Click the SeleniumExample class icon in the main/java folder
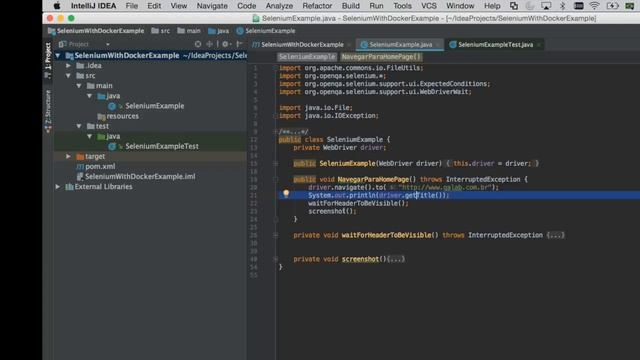640x360 pixels. coord(112,106)
